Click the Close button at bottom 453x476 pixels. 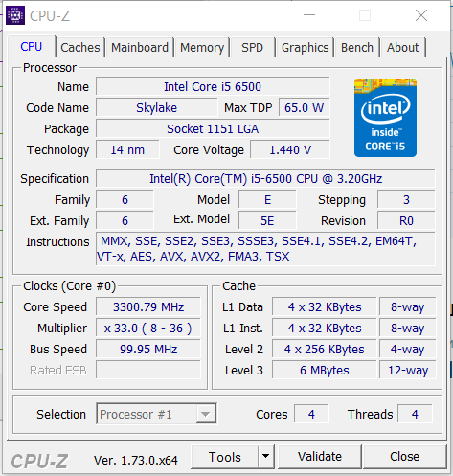(404, 457)
